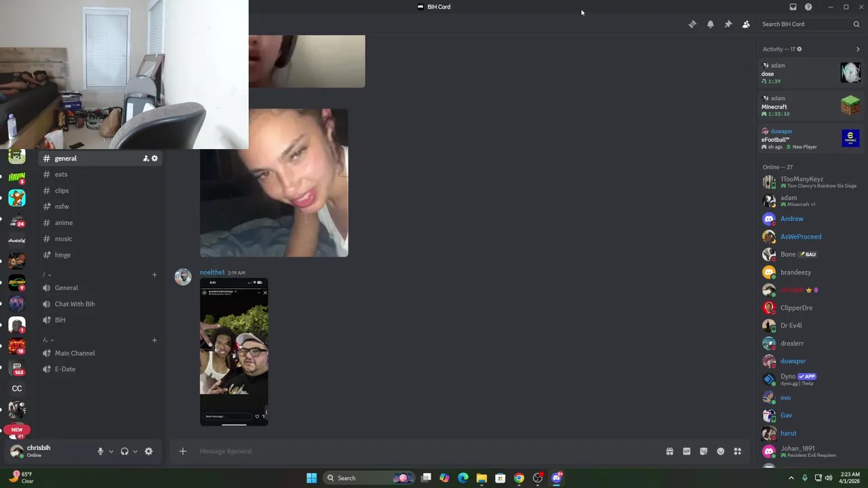Toggle the member list icon

pyautogui.click(x=746, y=24)
